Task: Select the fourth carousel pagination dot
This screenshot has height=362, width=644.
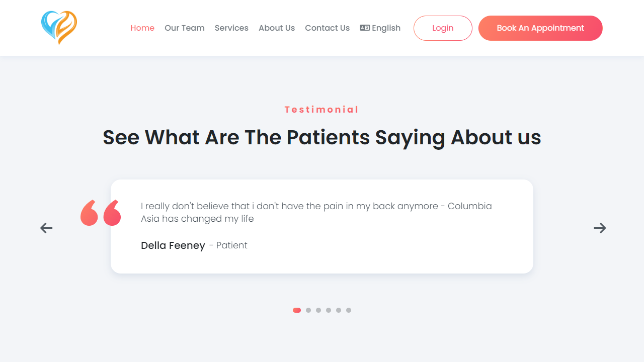Action: coord(329,310)
